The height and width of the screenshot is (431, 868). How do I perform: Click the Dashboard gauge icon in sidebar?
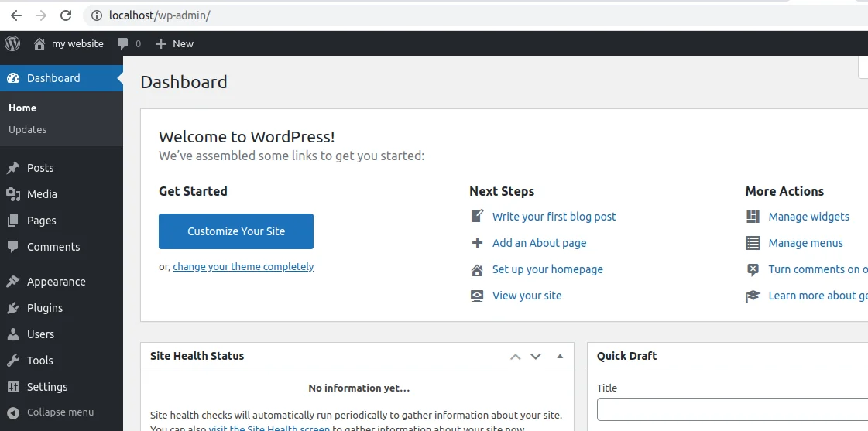tap(13, 78)
